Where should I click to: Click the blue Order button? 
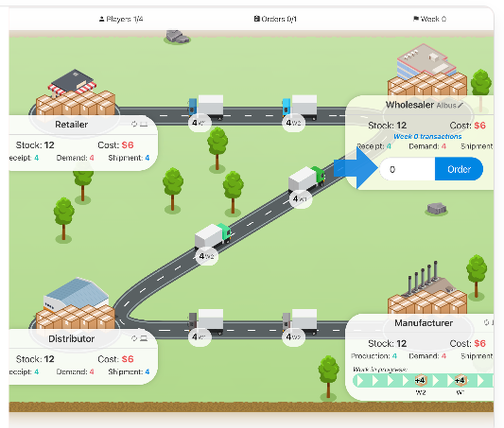[459, 169]
